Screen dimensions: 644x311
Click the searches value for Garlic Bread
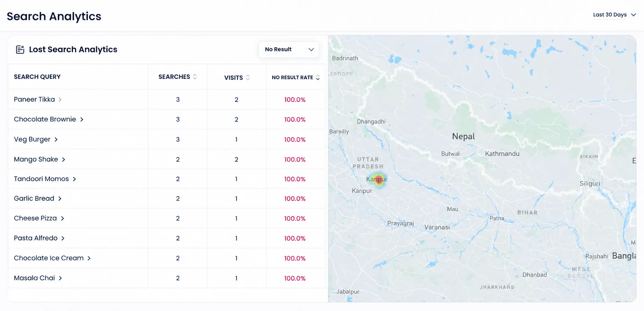point(178,199)
